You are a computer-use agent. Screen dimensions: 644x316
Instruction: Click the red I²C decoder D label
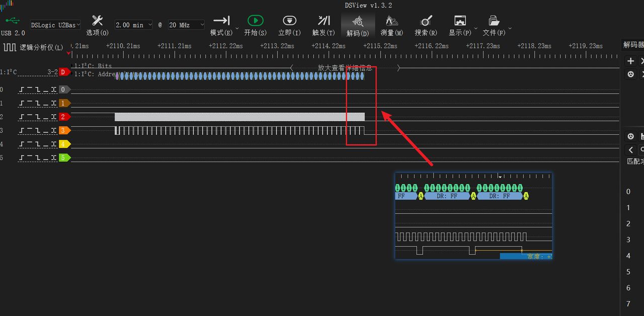(64, 72)
